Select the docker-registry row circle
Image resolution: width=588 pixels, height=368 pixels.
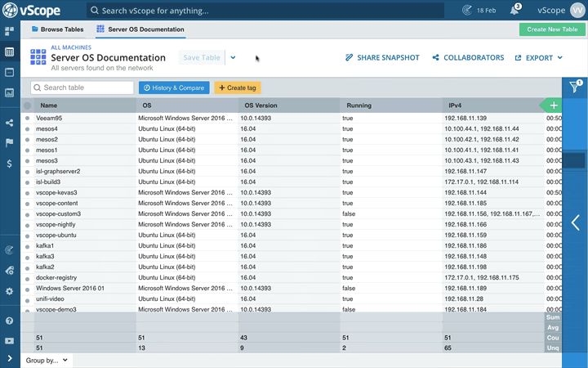pos(27,278)
